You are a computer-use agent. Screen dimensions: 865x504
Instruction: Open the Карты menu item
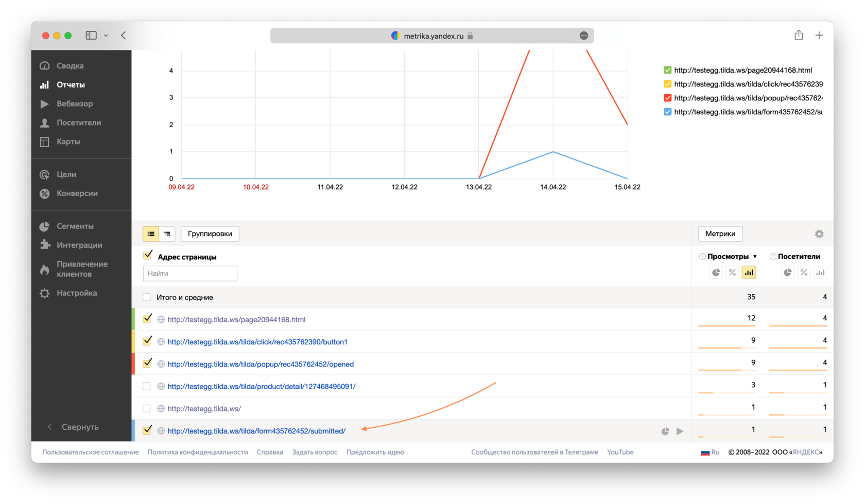pyautogui.click(x=68, y=142)
